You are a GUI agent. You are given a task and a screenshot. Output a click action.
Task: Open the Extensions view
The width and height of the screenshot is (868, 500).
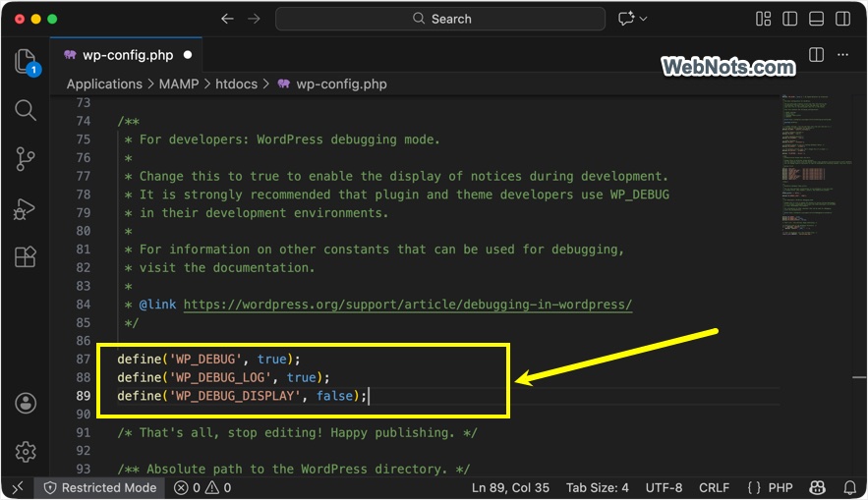[x=26, y=256]
